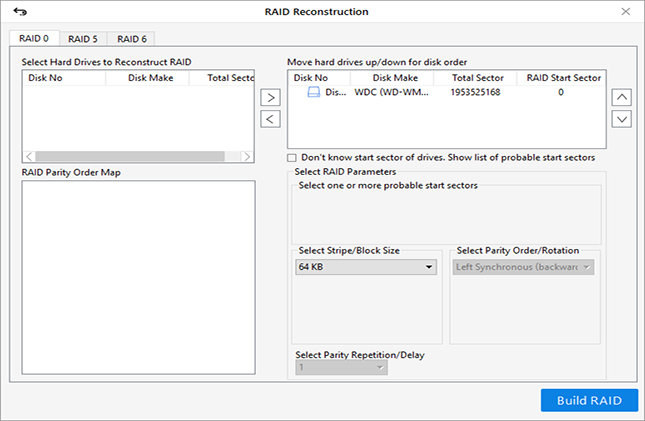Viewport: 645px width, 421px height.
Task: Move hard drive up in order
Action: pyautogui.click(x=622, y=97)
